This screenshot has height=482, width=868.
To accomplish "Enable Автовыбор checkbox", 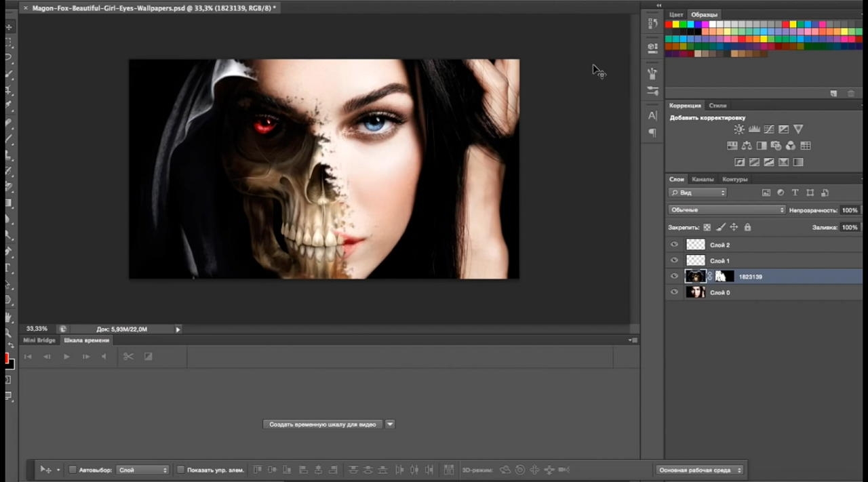I will [73, 470].
